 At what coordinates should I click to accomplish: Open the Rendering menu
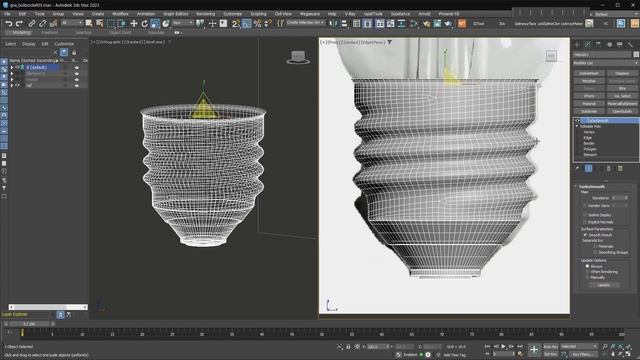(x=205, y=14)
